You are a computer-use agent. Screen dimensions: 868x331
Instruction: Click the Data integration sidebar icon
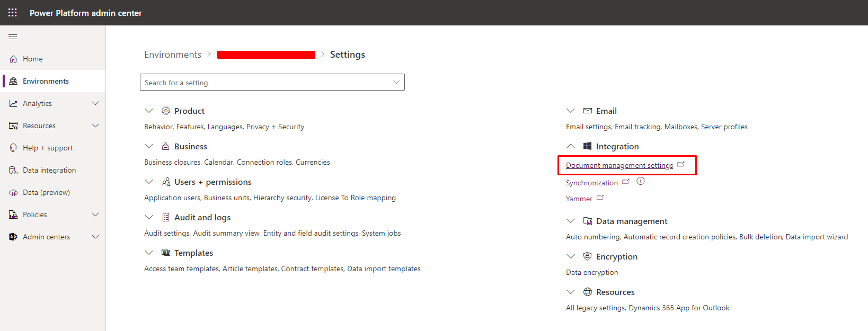13,171
